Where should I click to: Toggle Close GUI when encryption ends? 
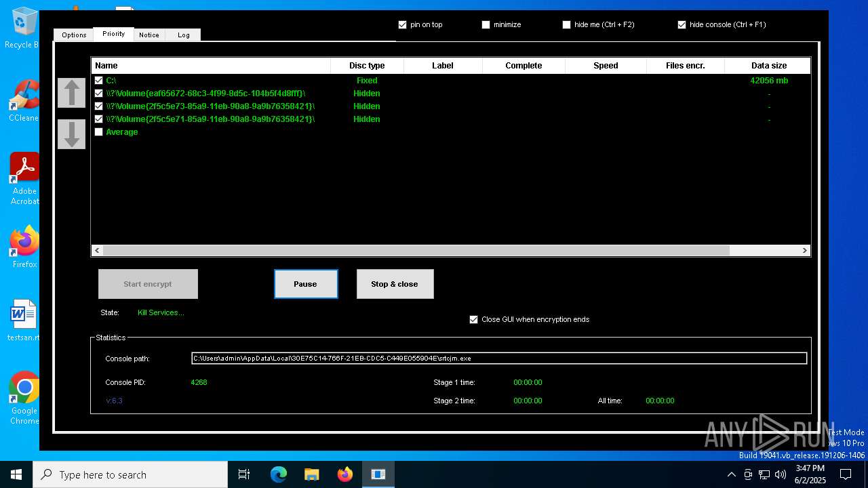coord(473,319)
